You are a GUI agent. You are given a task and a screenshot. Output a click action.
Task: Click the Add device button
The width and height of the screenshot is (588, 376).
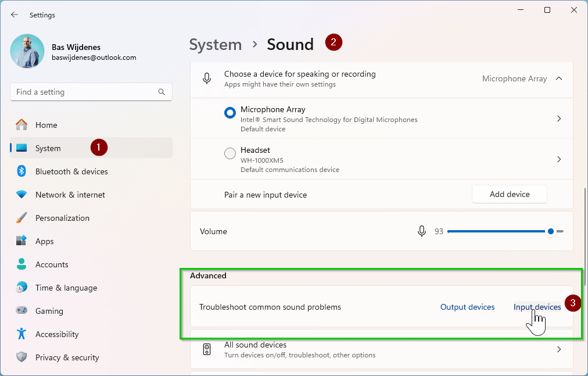(509, 194)
